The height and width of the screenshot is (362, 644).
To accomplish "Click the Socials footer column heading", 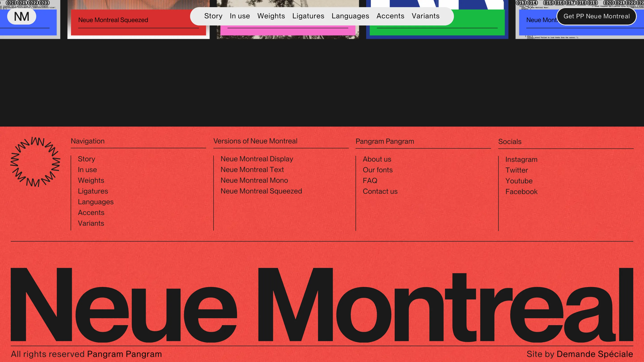I will click(x=510, y=142).
